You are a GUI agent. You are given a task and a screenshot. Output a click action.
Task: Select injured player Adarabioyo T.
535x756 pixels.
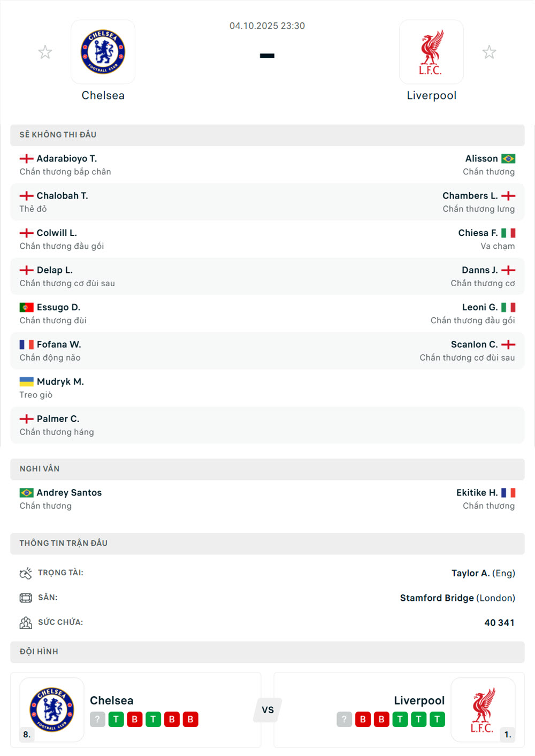pyautogui.click(x=66, y=158)
